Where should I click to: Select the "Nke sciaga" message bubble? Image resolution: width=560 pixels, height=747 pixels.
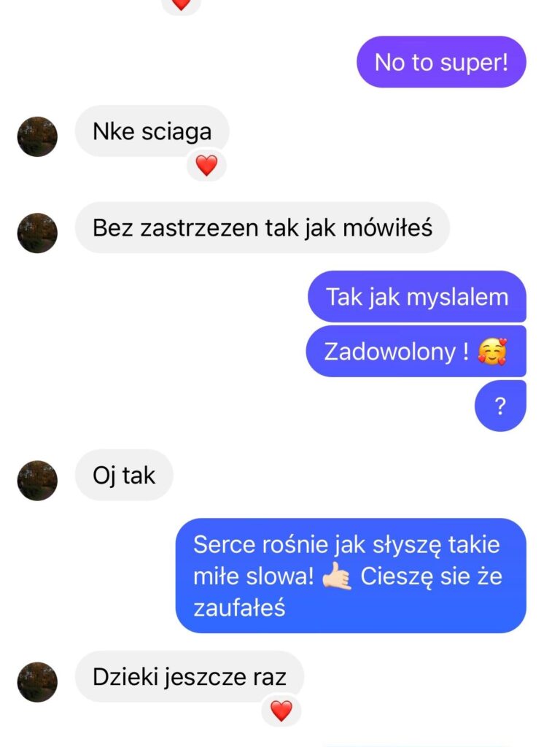(152, 131)
